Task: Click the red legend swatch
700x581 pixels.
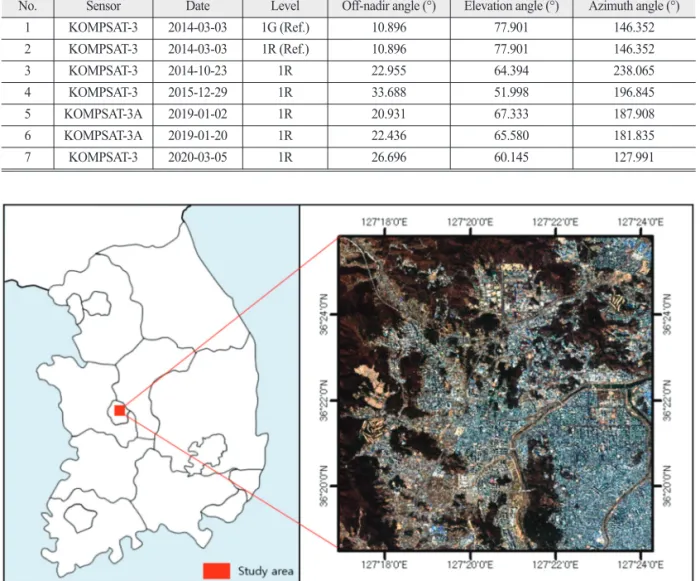Action: [x=217, y=571]
